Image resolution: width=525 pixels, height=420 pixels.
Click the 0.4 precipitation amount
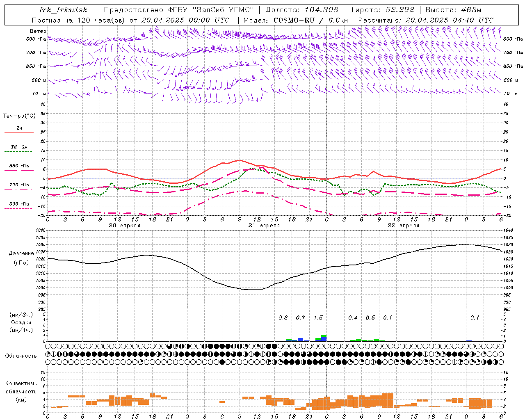[x=353, y=317]
